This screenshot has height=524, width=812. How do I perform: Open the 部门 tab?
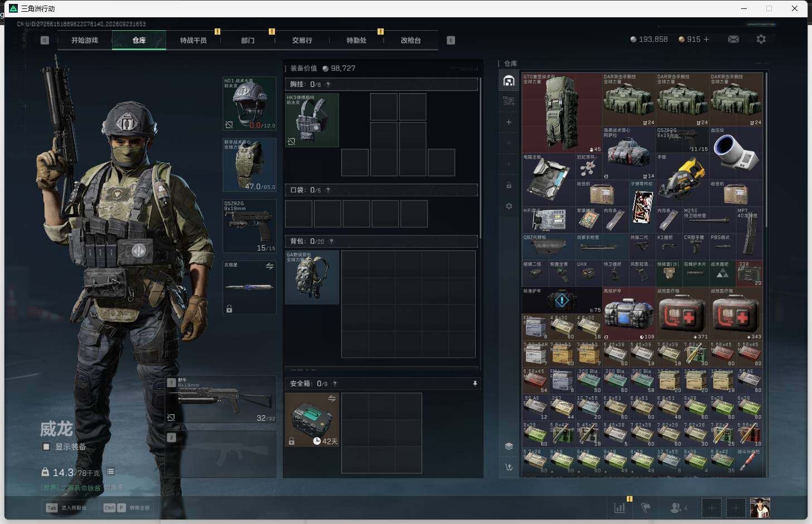pyautogui.click(x=248, y=40)
